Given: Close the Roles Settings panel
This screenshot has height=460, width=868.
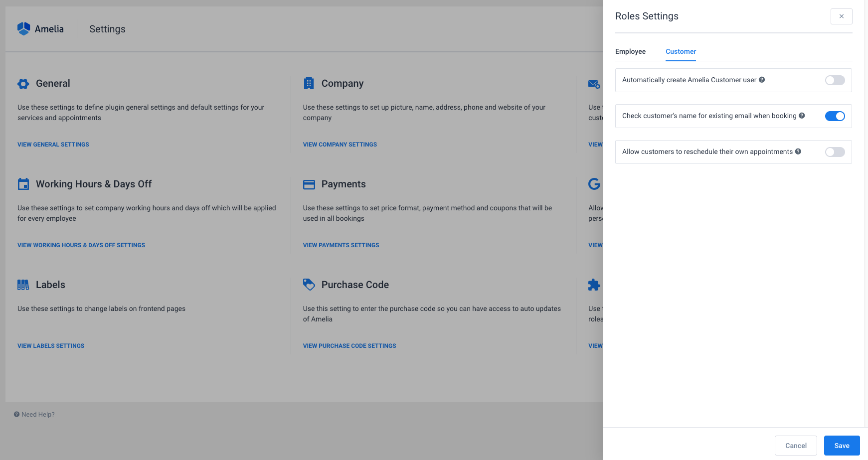Looking at the screenshot, I should [x=842, y=16].
